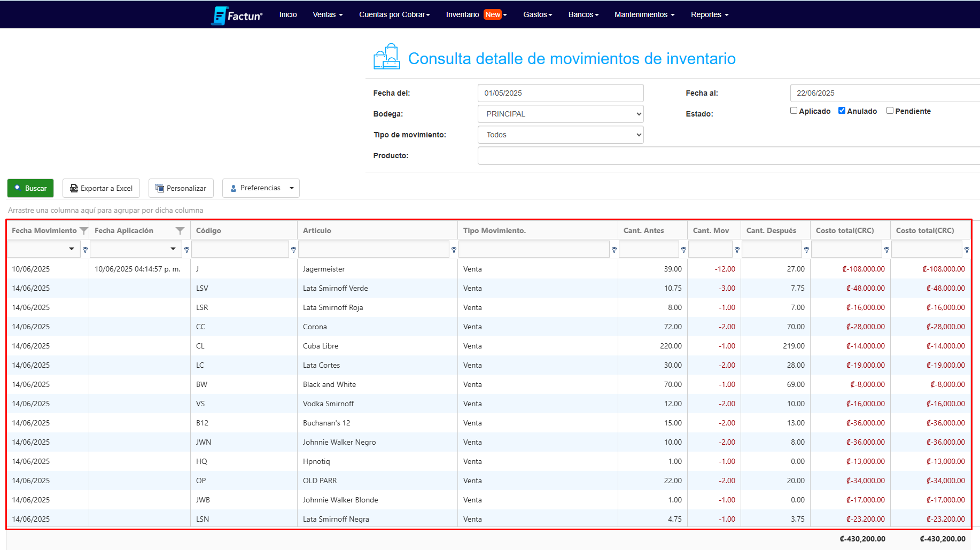The width and height of the screenshot is (980, 550).
Task: Click the Corona article cell
Action: click(x=377, y=327)
